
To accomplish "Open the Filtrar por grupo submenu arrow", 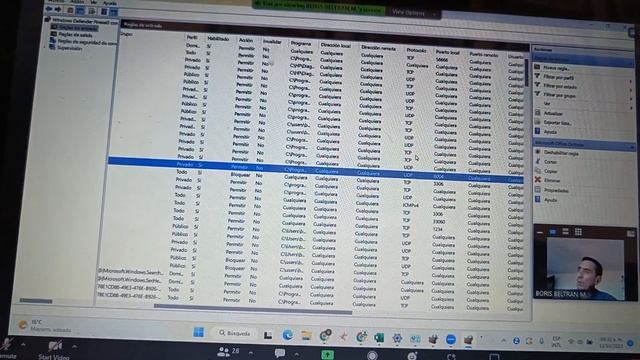I will 631,99.
